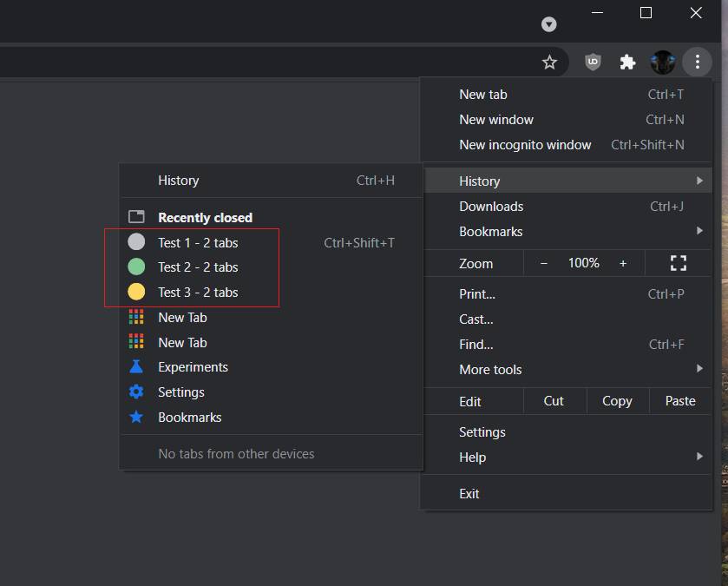This screenshot has height=586, width=728.
Task: Choose Find... in the menu
Action: pyautogui.click(x=566, y=344)
